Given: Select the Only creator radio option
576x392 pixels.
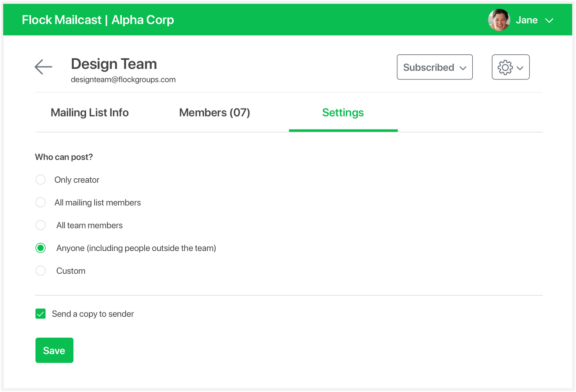Looking at the screenshot, I should (x=41, y=180).
